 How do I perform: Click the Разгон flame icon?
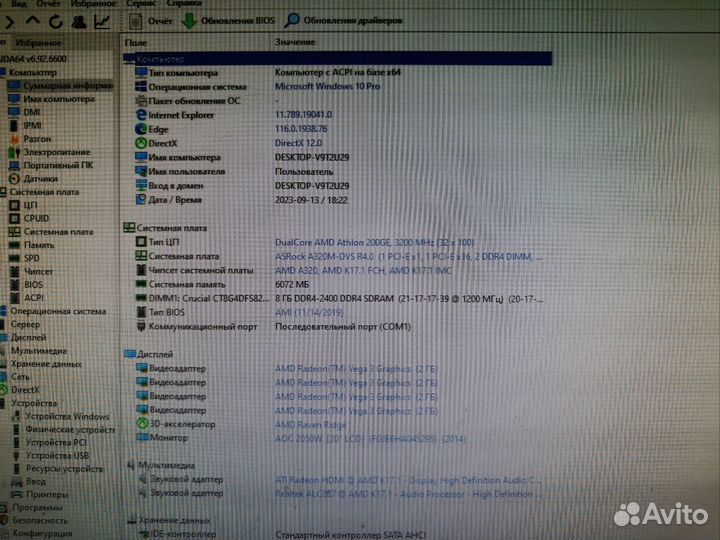(15, 139)
